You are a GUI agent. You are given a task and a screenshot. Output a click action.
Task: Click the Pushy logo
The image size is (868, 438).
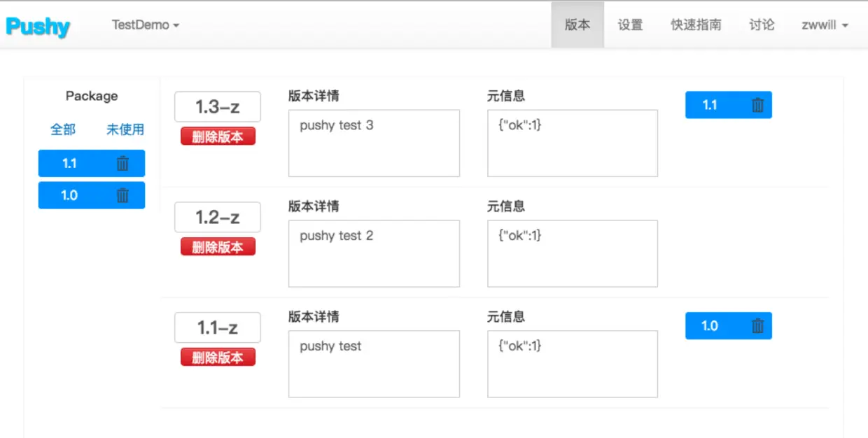38,26
